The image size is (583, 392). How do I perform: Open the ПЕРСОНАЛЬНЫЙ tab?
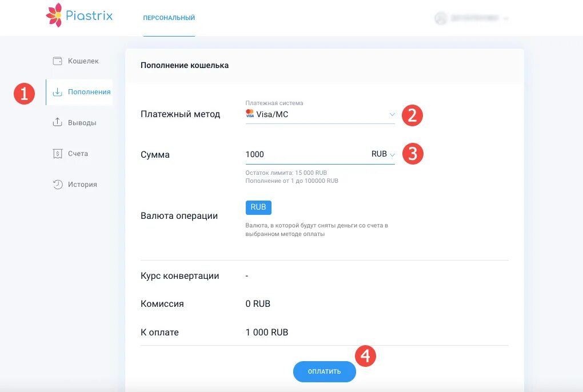point(169,18)
